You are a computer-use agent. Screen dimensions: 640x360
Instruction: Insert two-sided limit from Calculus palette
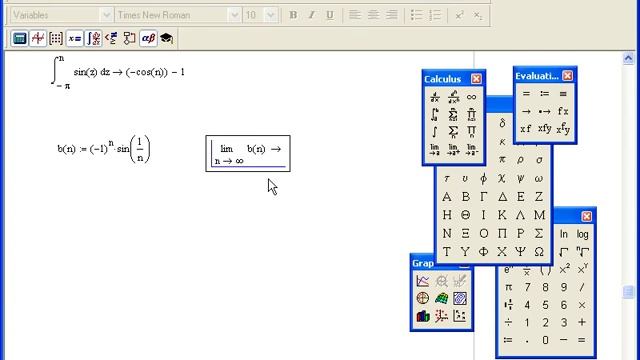point(435,149)
